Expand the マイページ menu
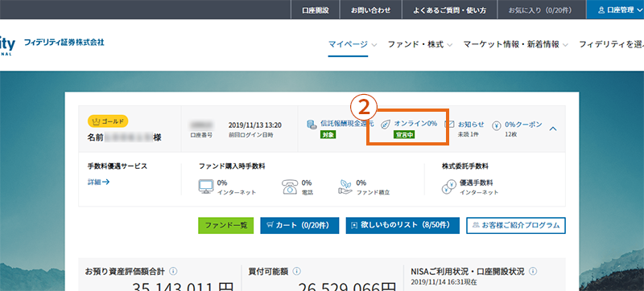The height and width of the screenshot is (291, 644). 353,44
